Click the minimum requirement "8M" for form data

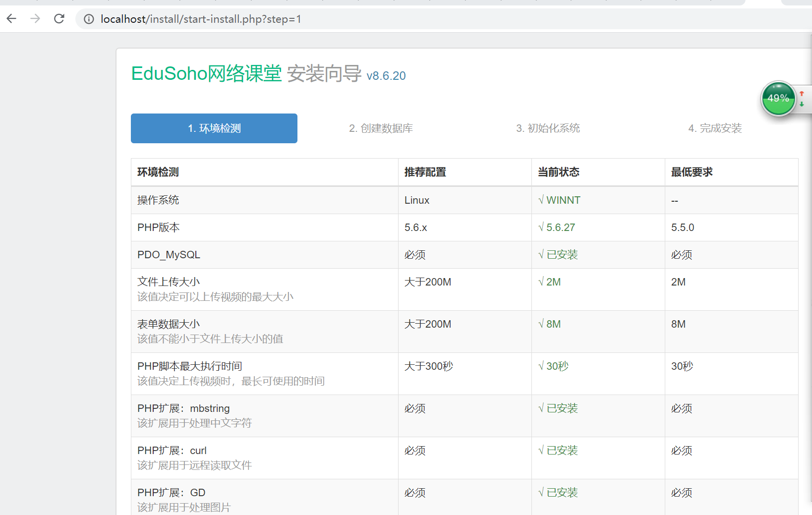point(678,324)
